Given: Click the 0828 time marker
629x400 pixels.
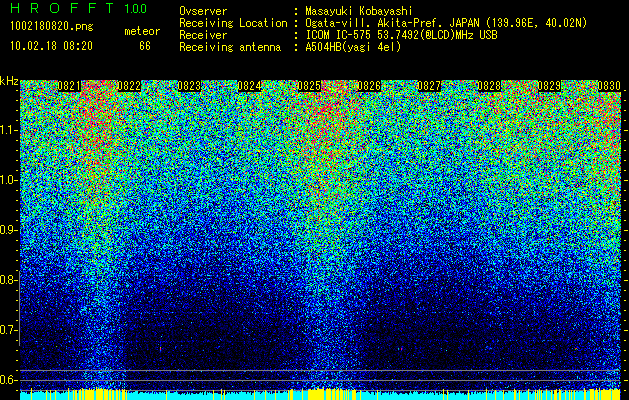Looking at the screenshot, I should click(x=489, y=86).
